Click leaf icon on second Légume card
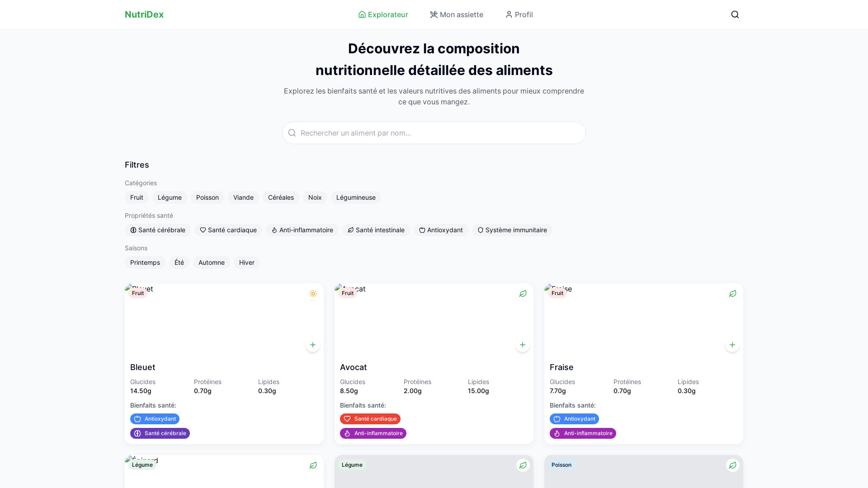868x488 pixels. pos(523,465)
